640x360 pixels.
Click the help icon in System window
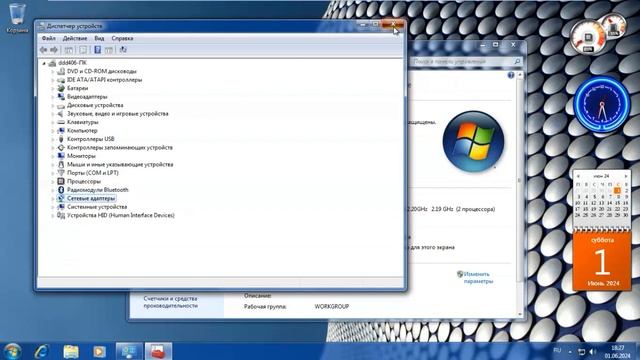[511, 76]
